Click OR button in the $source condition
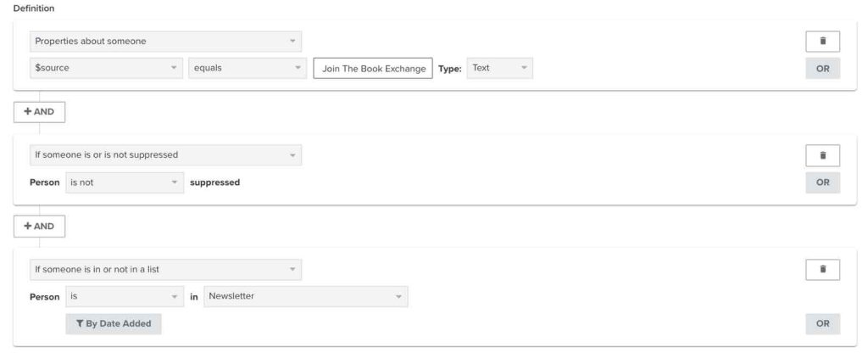The width and height of the screenshot is (868, 353). click(x=822, y=69)
